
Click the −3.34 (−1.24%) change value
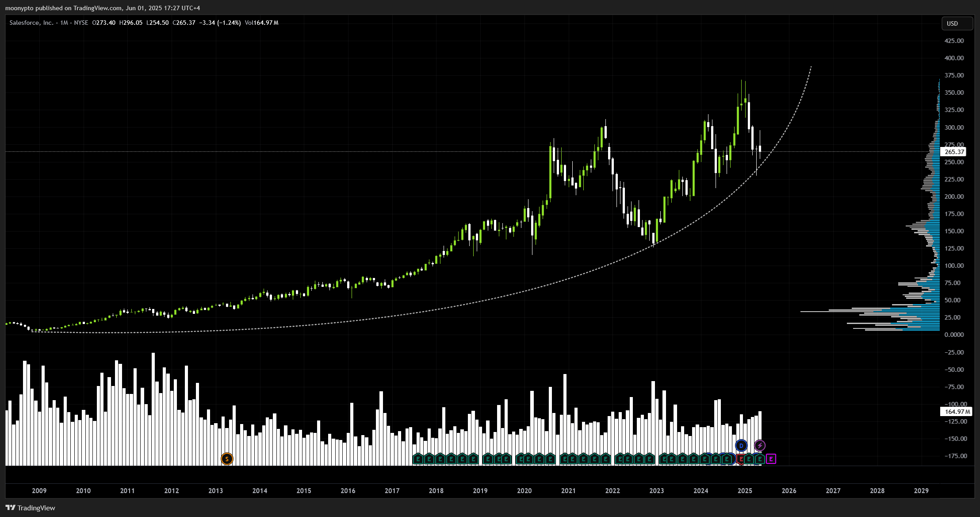tap(220, 23)
